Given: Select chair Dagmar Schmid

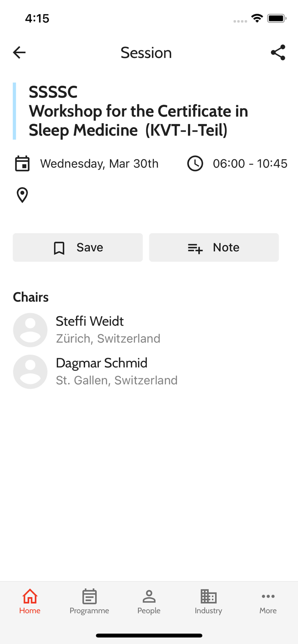Looking at the screenshot, I should pyautogui.click(x=101, y=363).
